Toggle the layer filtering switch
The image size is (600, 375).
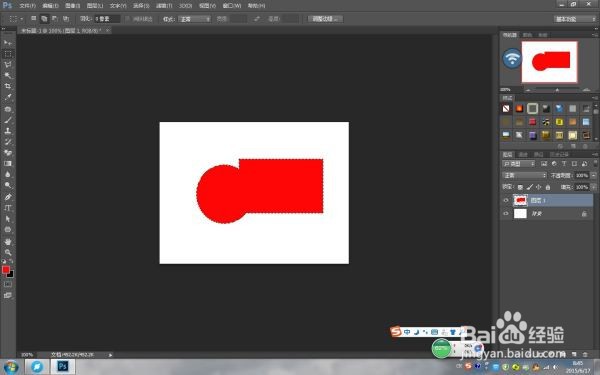click(595, 163)
